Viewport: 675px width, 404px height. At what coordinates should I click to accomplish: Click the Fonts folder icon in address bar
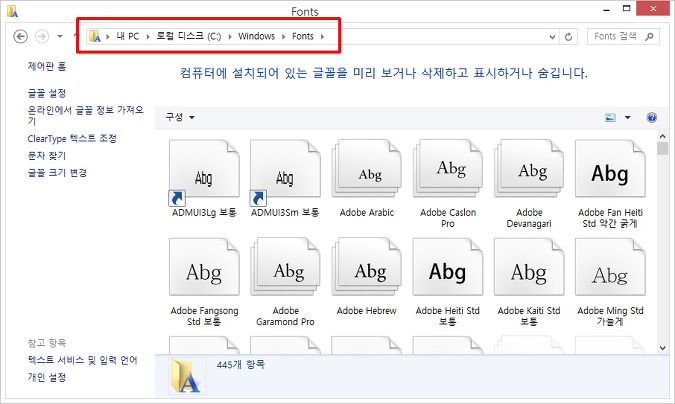point(95,36)
